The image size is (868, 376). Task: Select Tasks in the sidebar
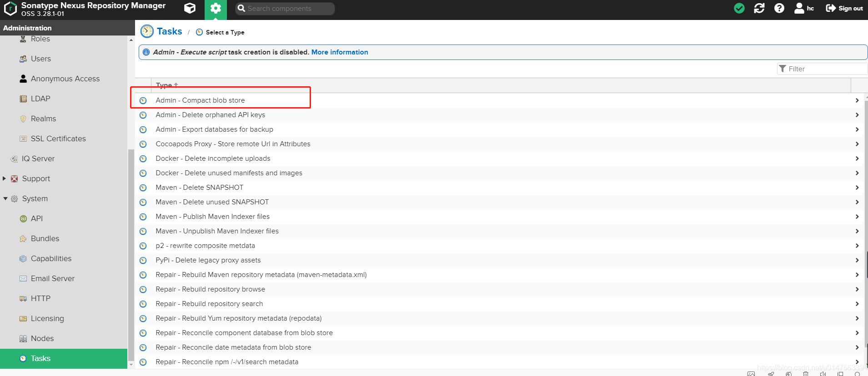[64, 358]
